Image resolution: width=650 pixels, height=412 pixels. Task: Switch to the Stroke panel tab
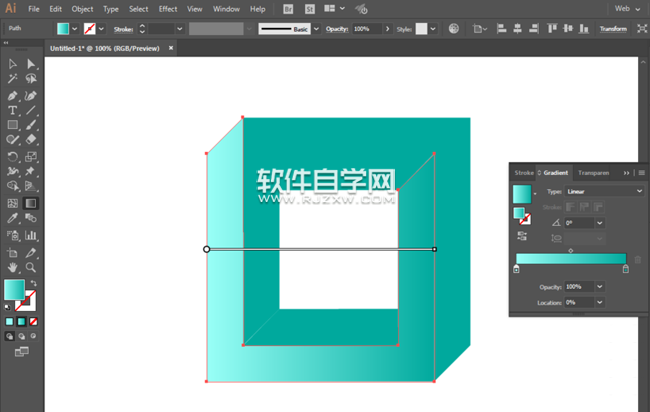524,173
